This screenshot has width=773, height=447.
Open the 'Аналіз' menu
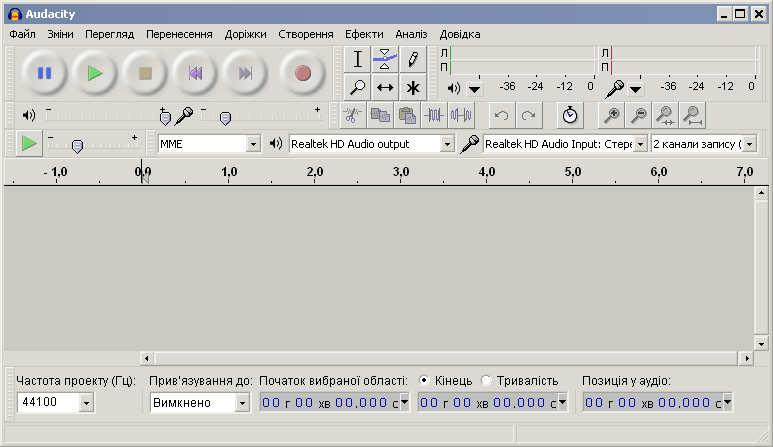pos(411,34)
